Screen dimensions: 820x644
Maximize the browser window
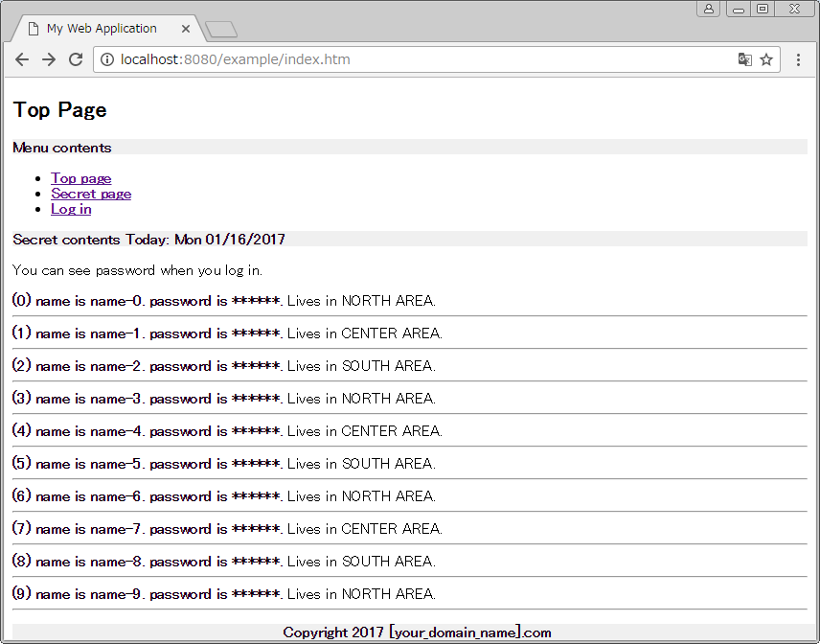(x=763, y=9)
